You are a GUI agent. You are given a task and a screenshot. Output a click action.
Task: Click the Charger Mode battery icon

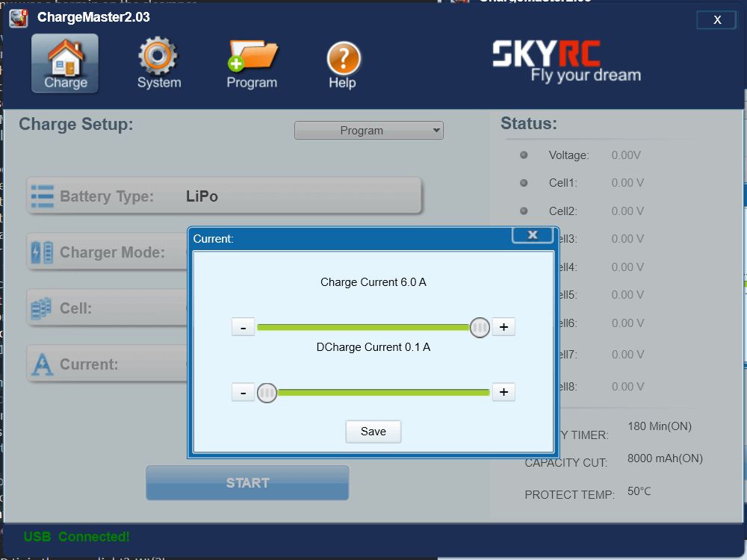click(42, 252)
